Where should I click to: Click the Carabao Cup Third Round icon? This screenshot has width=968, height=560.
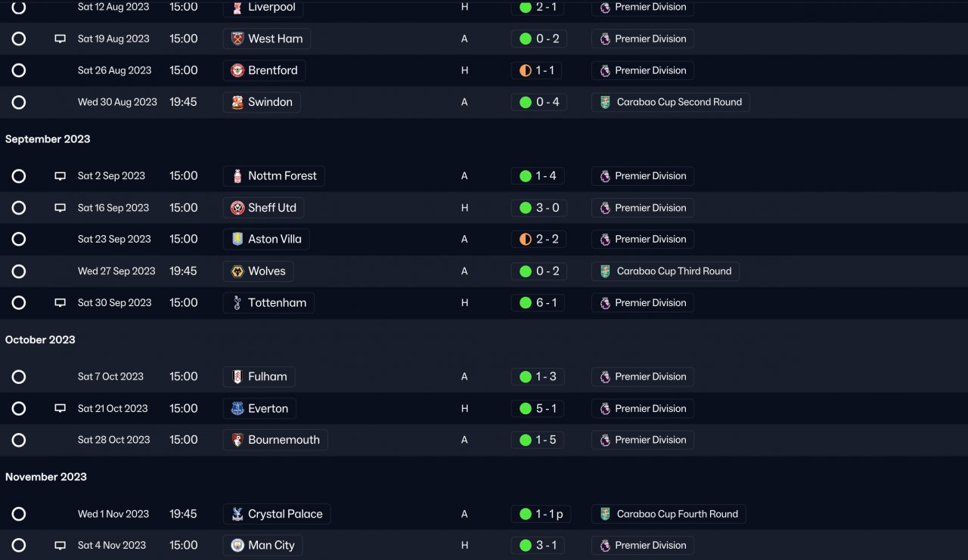605,271
